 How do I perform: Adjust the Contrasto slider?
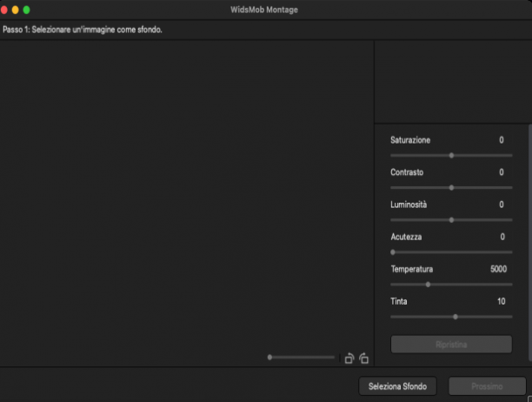click(x=451, y=188)
